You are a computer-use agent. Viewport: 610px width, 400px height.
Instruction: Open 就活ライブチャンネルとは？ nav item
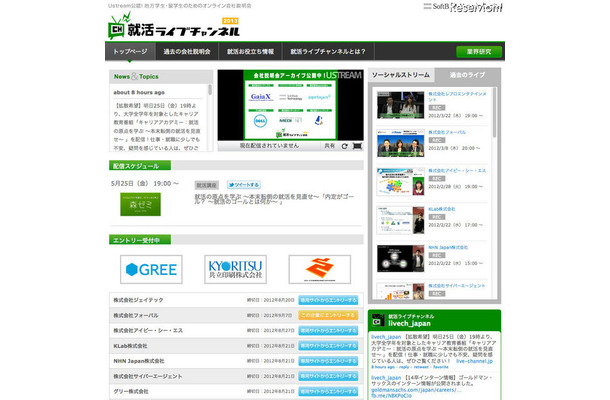(328, 51)
